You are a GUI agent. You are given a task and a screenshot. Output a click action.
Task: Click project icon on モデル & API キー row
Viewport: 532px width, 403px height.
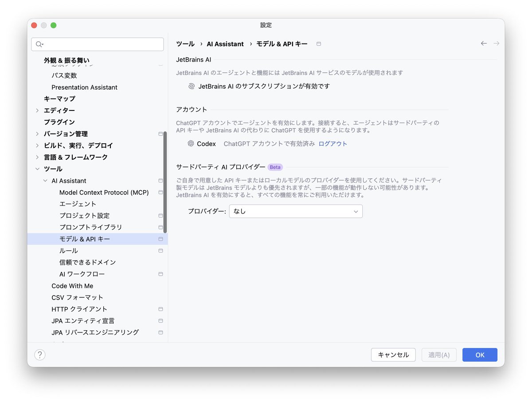point(160,239)
